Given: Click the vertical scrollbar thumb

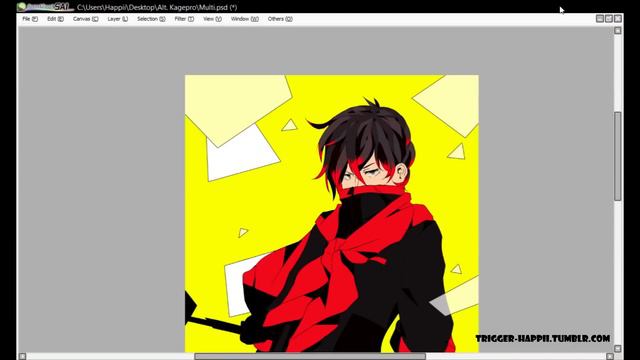Looking at the screenshot, I should tap(618, 156).
